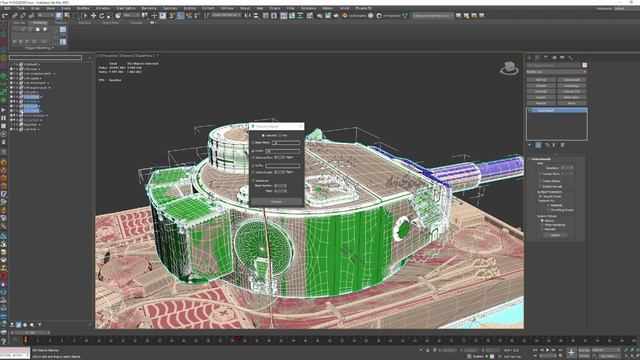This screenshot has width=640, height=360.
Task: Close the Rename Objects dialog
Action: click(x=301, y=126)
